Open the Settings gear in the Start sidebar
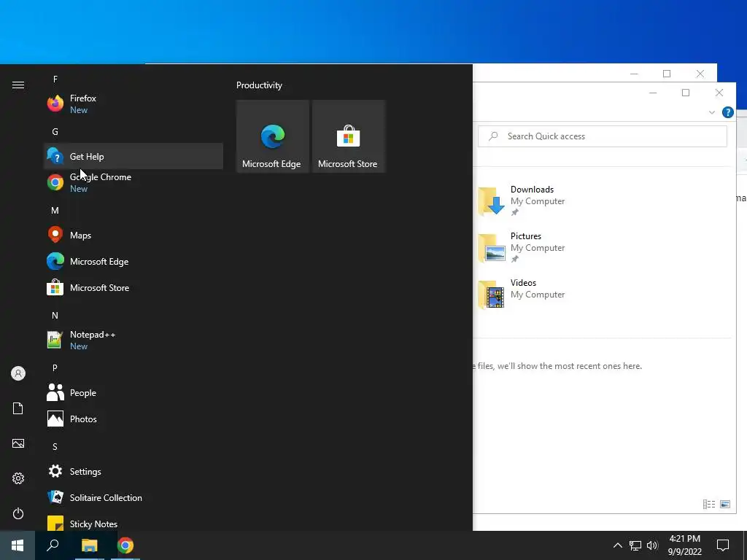This screenshot has height=560, width=747. click(18, 478)
